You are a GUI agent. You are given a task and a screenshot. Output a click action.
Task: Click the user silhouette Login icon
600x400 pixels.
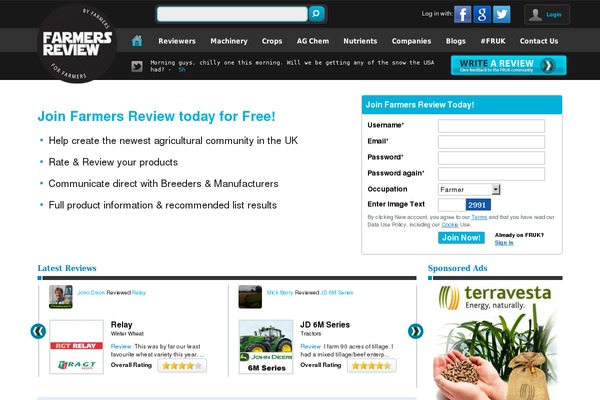point(535,15)
